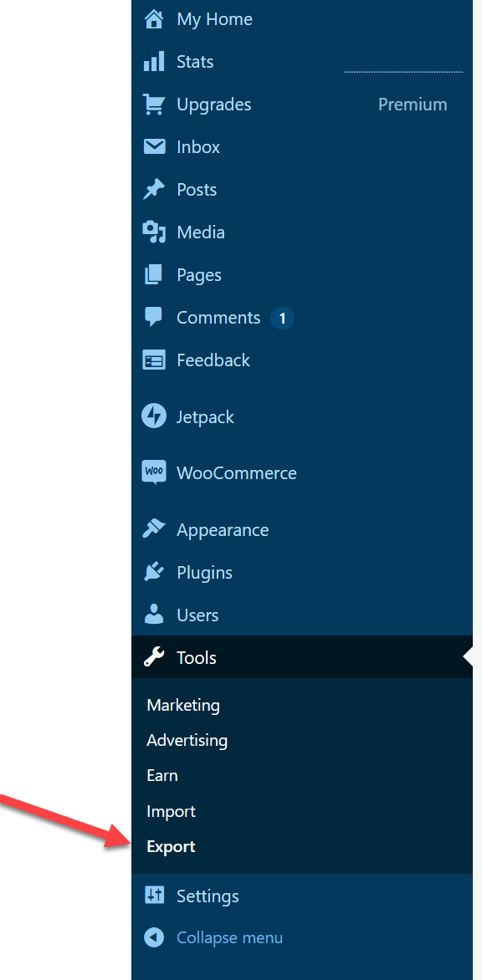Open the Inbox menu label
482x980 pixels.
[x=198, y=147]
